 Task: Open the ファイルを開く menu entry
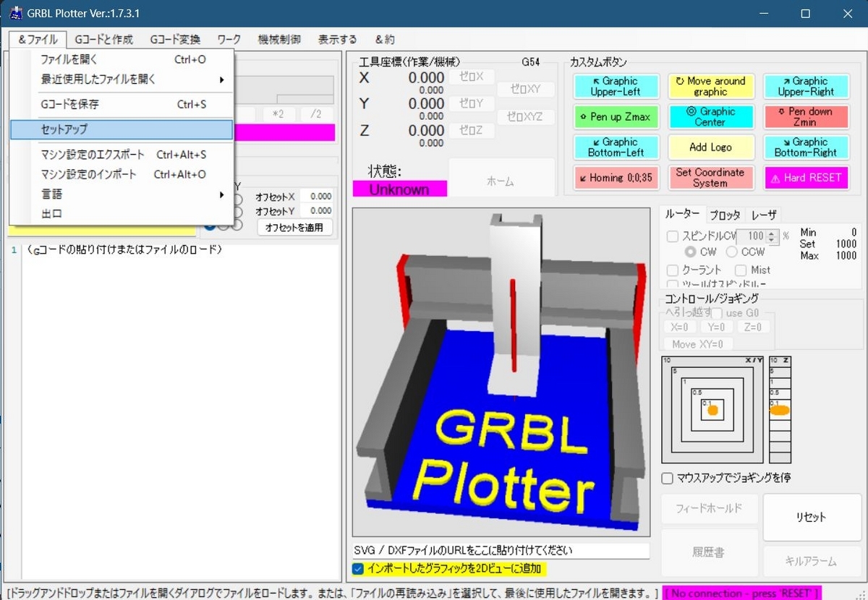click(x=122, y=59)
